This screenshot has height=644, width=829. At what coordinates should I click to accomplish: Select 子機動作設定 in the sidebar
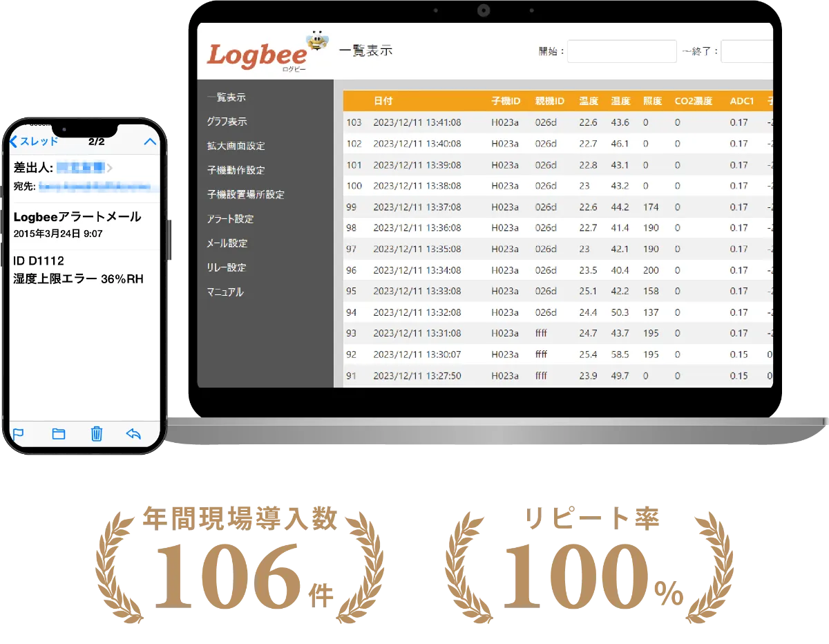(236, 170)
